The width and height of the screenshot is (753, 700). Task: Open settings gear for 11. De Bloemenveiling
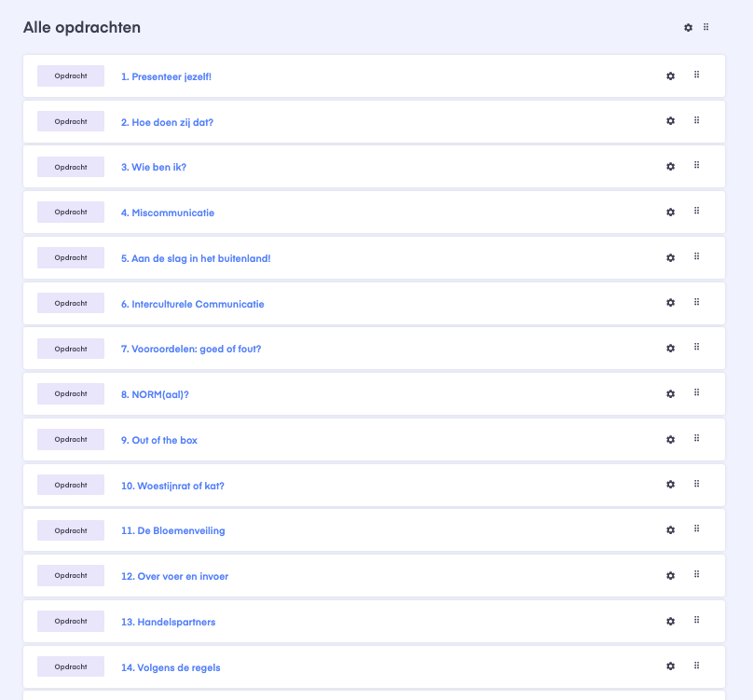pyautogui.click(x=670, y=530)
